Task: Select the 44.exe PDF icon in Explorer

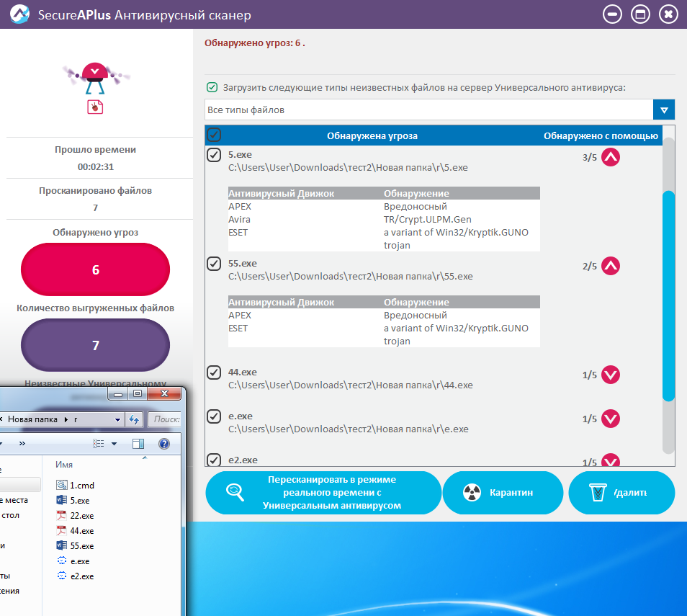Action: 62,530
